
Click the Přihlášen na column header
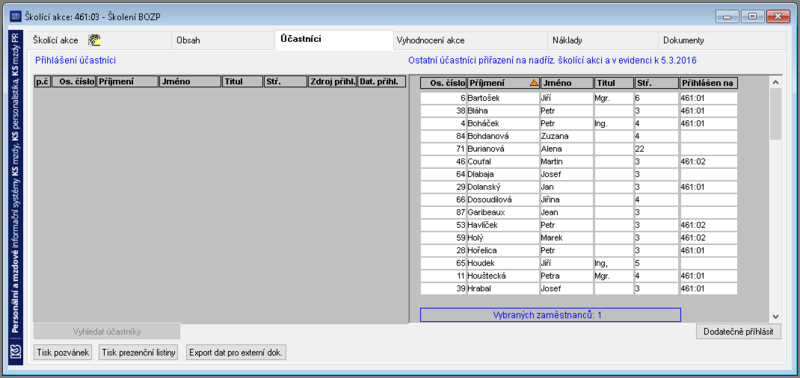click(x=709, y=83)
